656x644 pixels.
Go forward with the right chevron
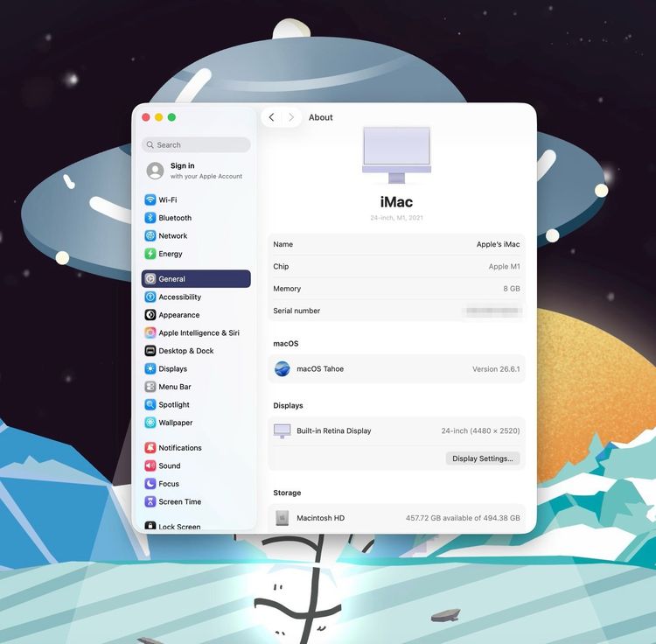click(x=291, y=117)
